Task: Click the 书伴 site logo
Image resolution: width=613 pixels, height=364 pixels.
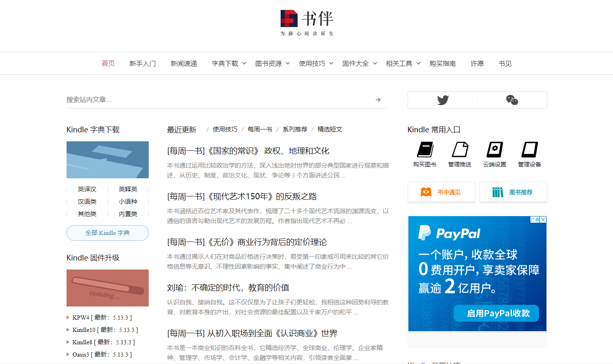Action: 306,18
